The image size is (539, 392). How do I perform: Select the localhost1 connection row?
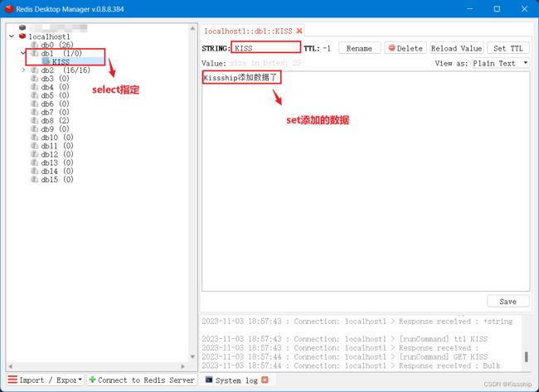49,36
